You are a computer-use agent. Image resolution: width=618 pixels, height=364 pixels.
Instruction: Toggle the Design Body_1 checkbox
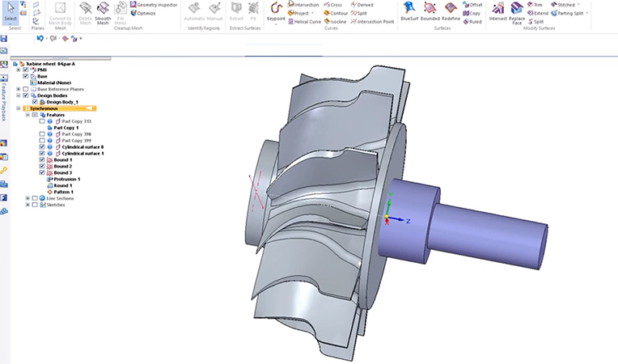[35, 102]
